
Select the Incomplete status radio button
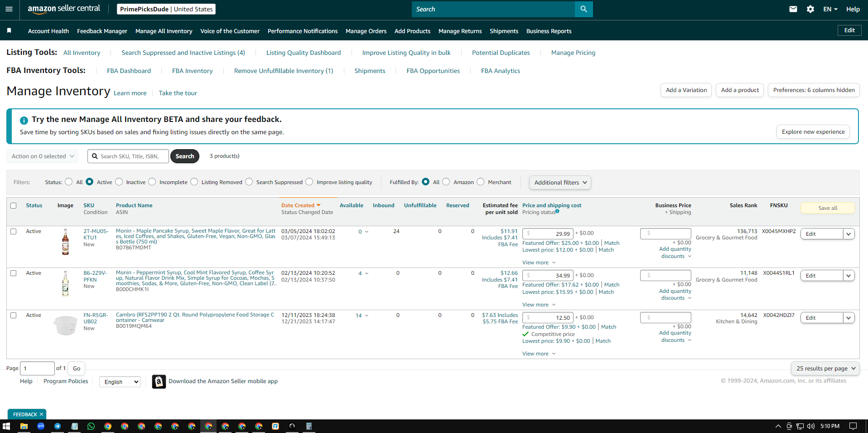click(x=152, y=182)
